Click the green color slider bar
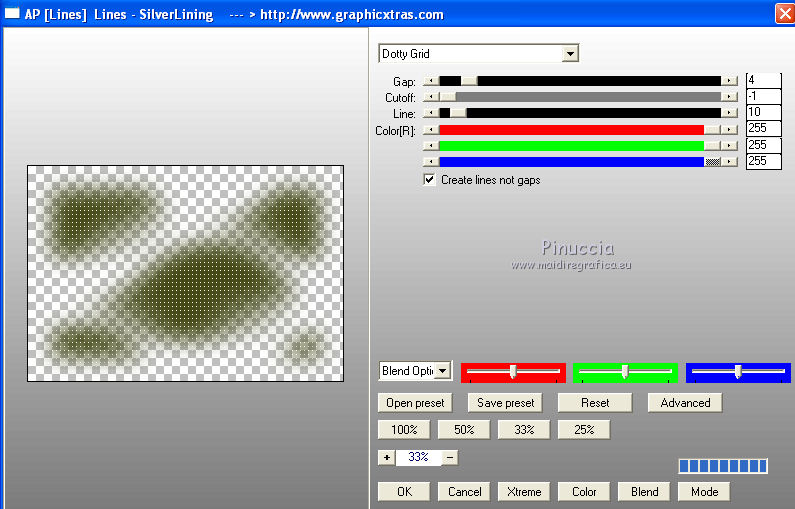This screenshot has height=509, width=795. coord(580,146)
